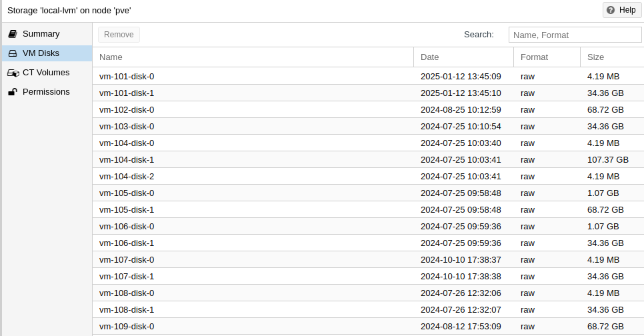Open the Permissions section
The height and width of the screenshot is (336, 644).
(x=46, y=92)
